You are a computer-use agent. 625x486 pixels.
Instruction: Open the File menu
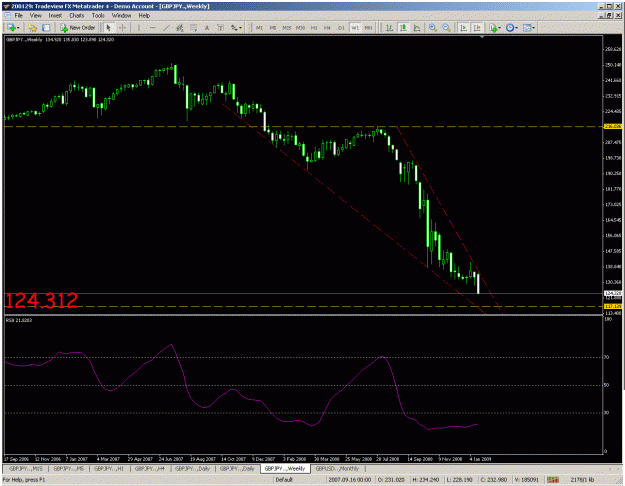click(18, 16)
